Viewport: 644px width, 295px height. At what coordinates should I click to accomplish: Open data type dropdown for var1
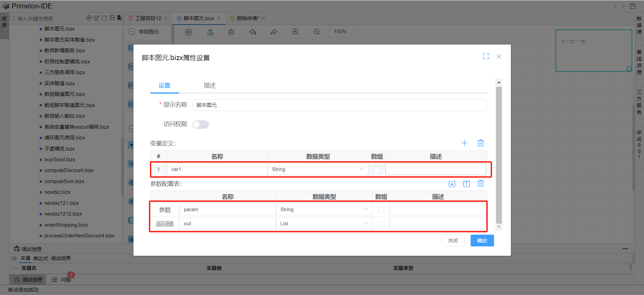pos(317,169)
